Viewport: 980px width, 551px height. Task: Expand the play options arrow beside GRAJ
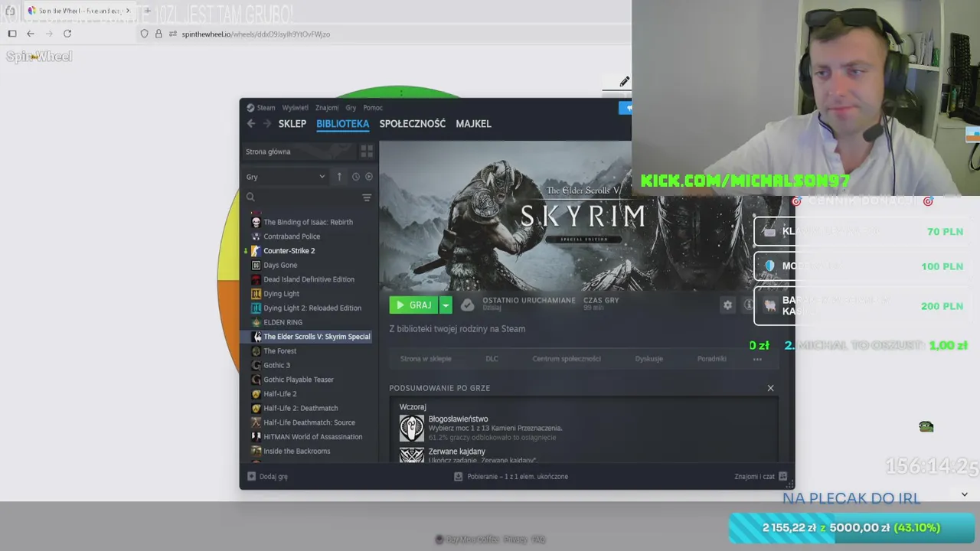point(445,305)
